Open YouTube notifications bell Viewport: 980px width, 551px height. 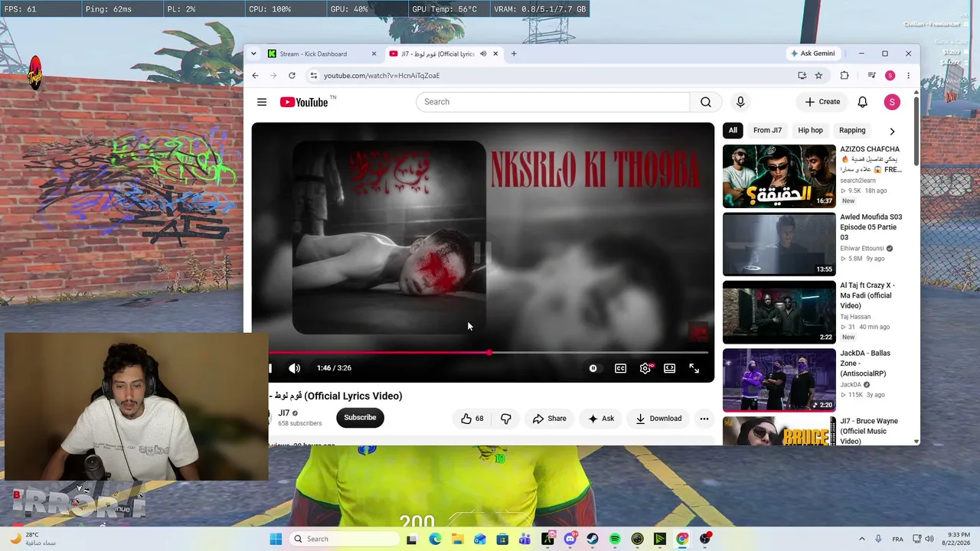pyautogui.click(x=862, y=102)
